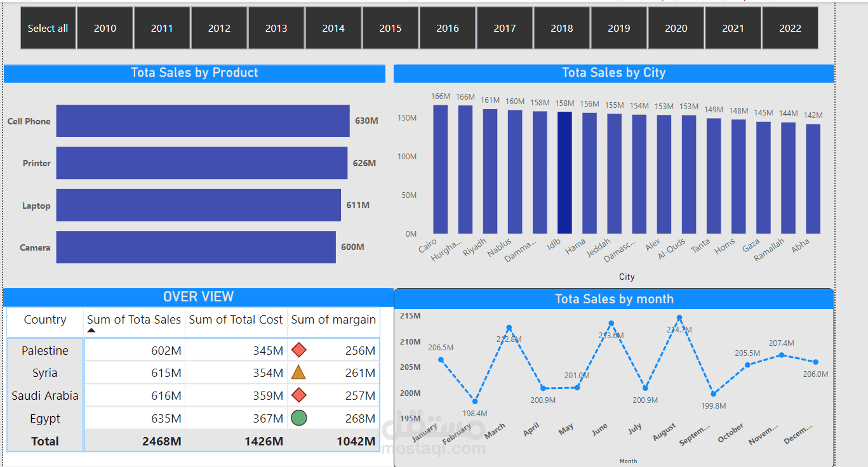Image resolution: width=868 pixels, height=467 pixels.
Task: Filter dashboard to year 2015
Action: click(x=391, y=28)
